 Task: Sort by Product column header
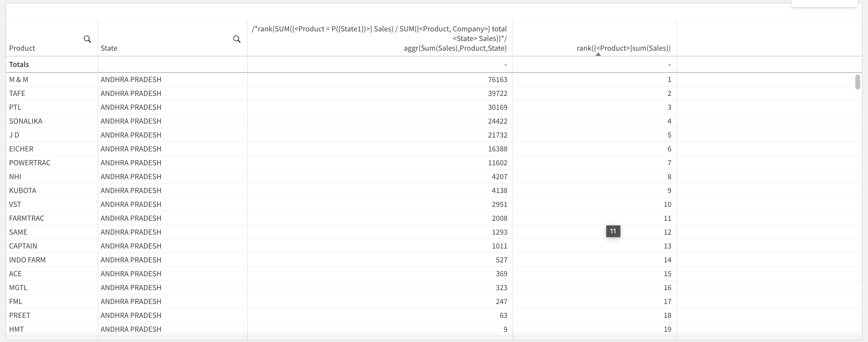click(22, 48)
